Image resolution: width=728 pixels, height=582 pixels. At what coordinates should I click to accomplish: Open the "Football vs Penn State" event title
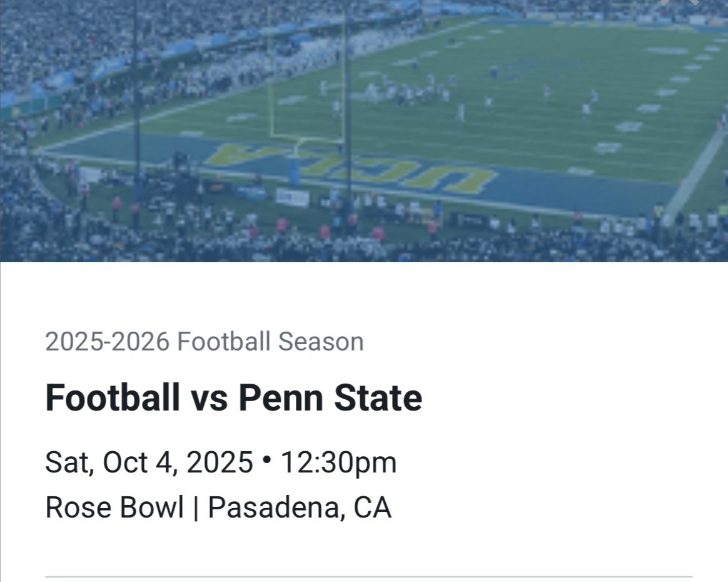pos(233,398)
